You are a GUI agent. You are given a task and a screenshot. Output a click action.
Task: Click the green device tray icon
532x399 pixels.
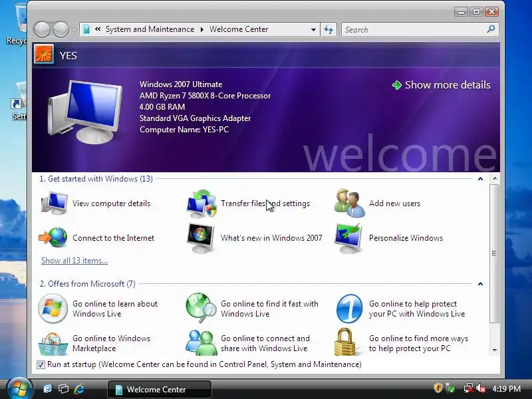coord(450,388)
